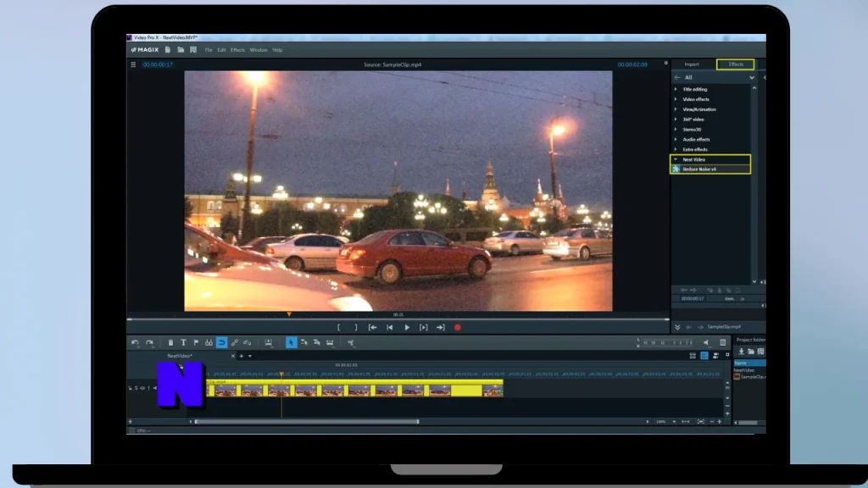Click the stretch object tool icon
Image resolution: width=868 pixels, height=488 pixels.
pos(330,343)
